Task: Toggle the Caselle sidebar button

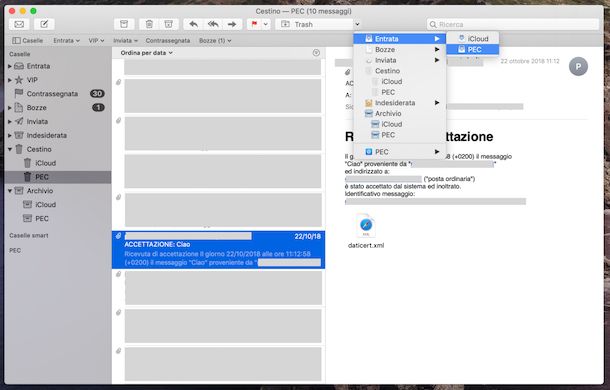Action: (x=27, y=40)
